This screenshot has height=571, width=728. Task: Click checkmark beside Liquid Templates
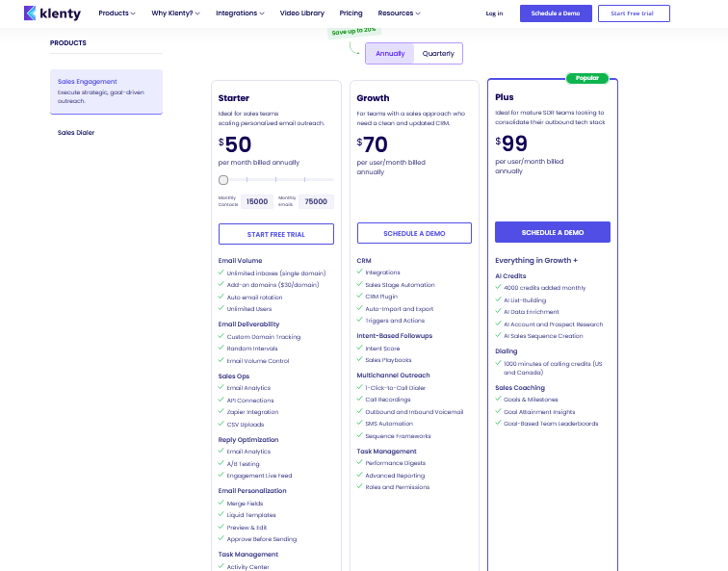tap(221, 514)
